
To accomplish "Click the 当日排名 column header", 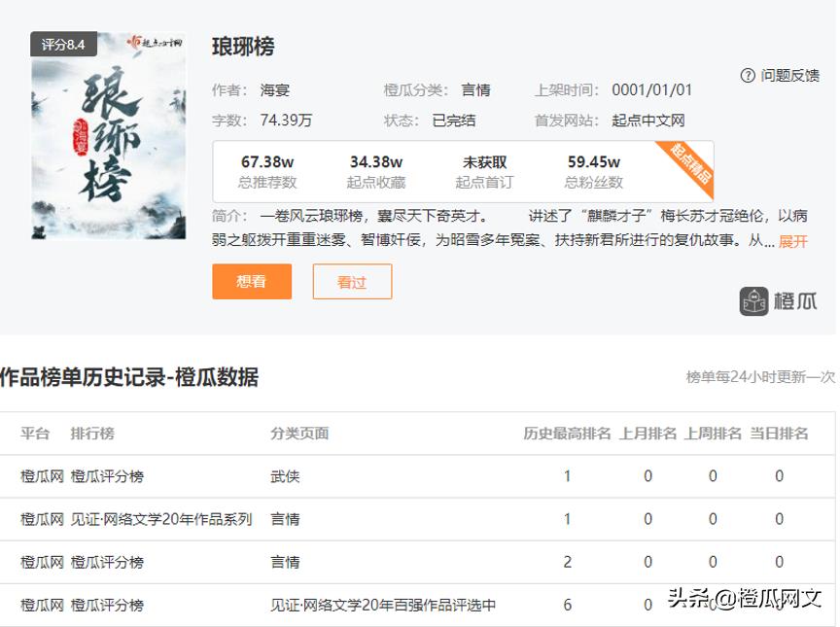I will pos(779,434).
